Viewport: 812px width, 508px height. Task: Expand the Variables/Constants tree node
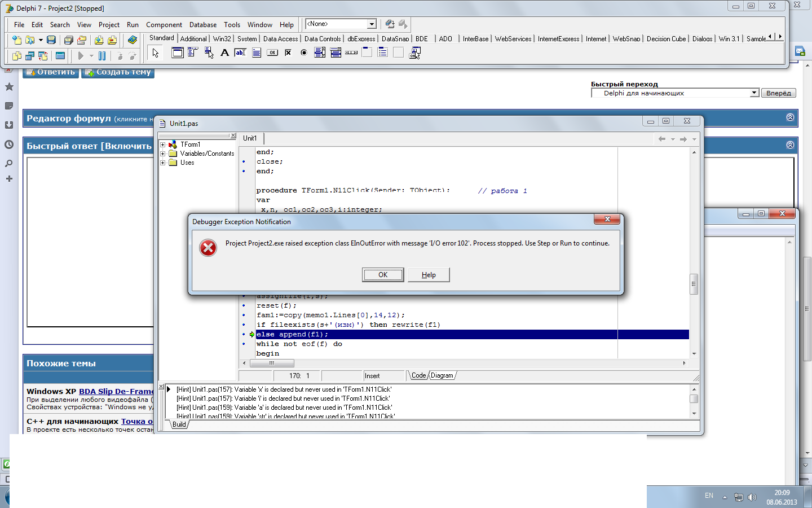(x=163, y=154)
